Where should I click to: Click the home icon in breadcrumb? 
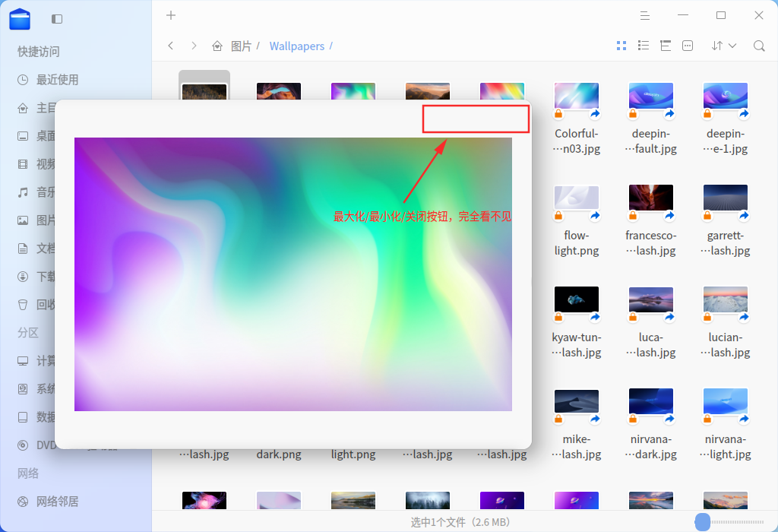point(217,46)
